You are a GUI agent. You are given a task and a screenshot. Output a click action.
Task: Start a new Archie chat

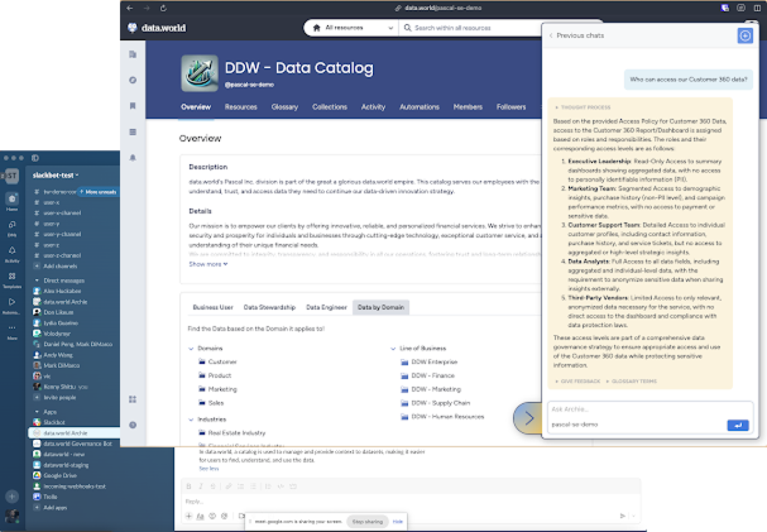(x=745, y=35)
